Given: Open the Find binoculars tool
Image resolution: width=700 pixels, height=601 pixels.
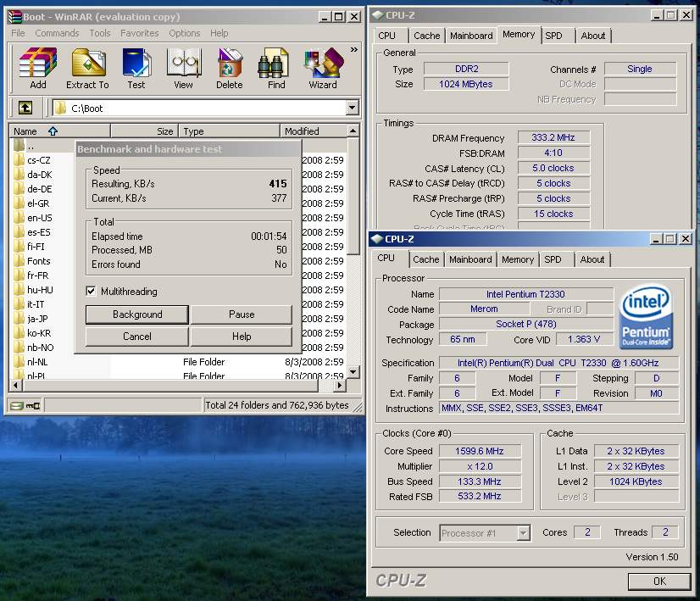Looking at the screenshot, I should click(276, 69).
